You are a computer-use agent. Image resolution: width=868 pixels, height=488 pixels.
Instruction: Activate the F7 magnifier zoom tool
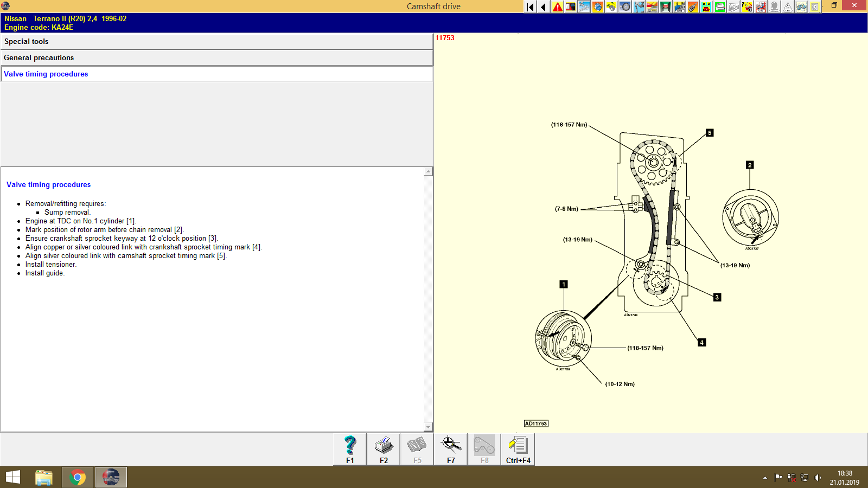pyautogui.click(x=450, y=446)
